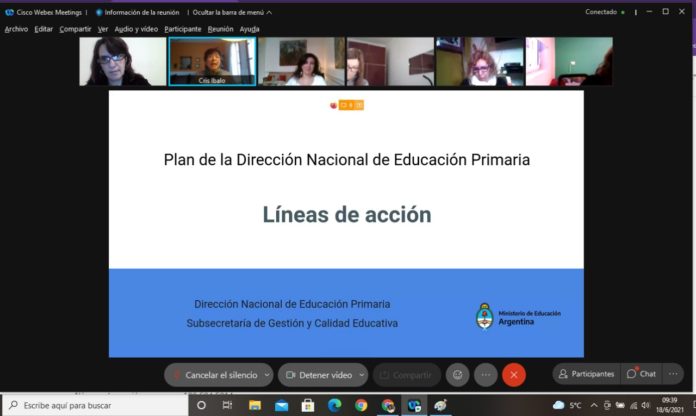696x416 pixels.
Task: Collapse menu bar with Ocultar la barra de menú
Action: pos(232,12)
